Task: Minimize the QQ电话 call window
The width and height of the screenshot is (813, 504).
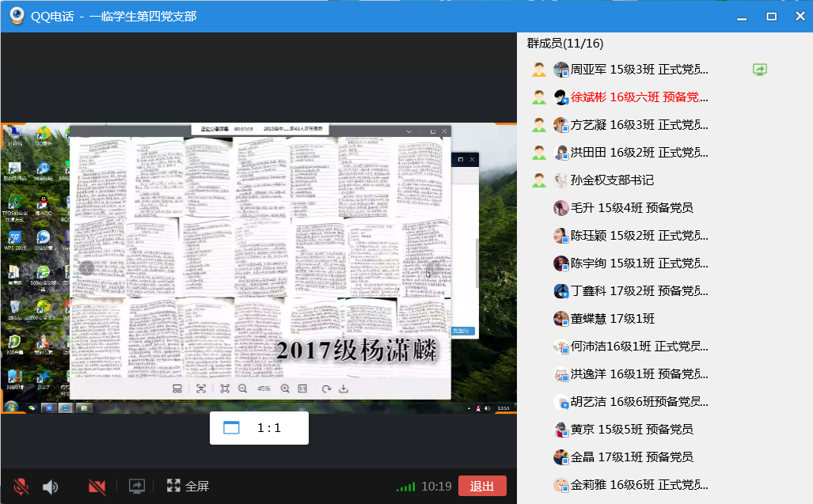Action: tap(742, 17)
